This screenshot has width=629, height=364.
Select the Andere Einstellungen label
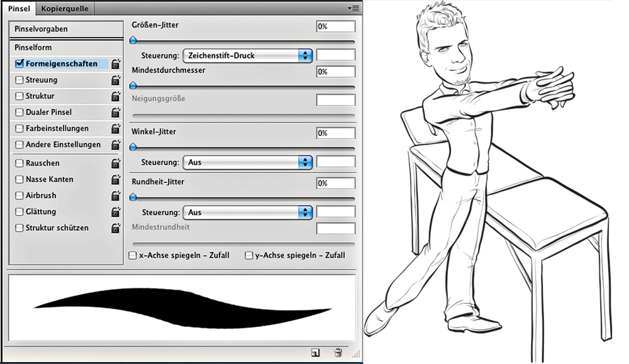[63, 145]
